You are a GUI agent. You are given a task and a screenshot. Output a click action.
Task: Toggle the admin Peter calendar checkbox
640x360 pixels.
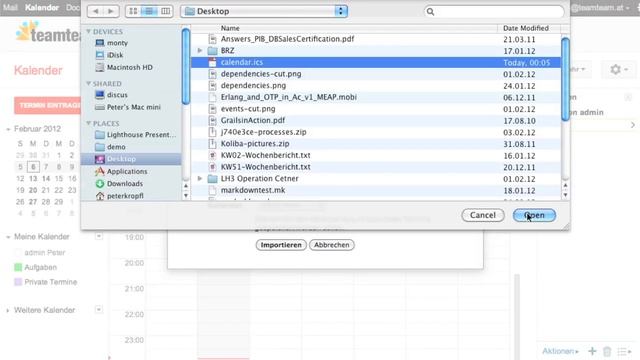click(18, 253)
